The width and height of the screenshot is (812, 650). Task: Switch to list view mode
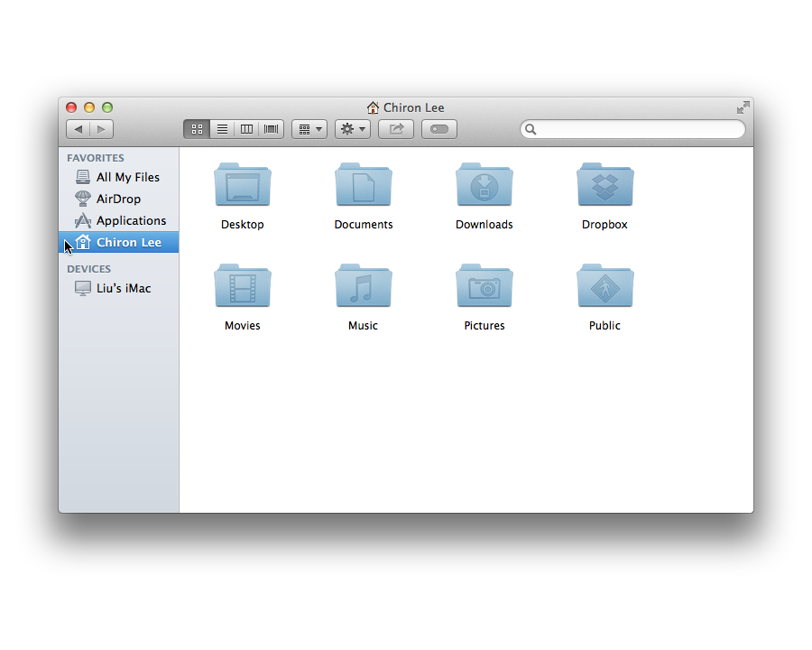click(x=222, y=129)
